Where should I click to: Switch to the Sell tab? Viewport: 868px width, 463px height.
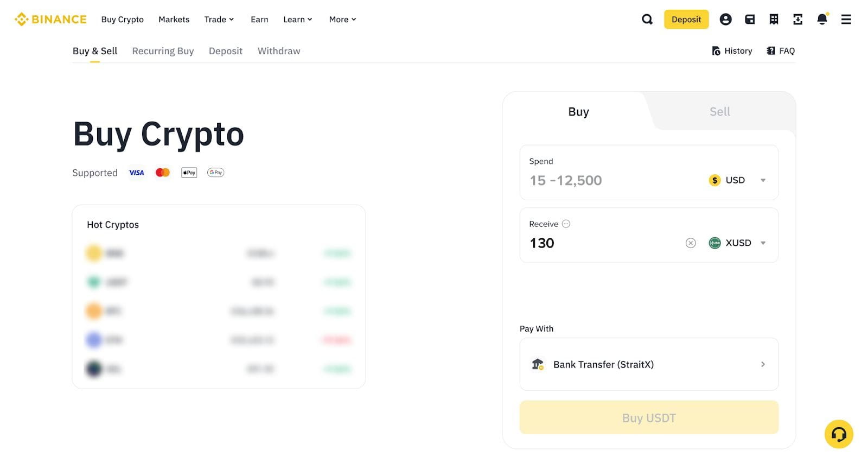pos(719,112)
